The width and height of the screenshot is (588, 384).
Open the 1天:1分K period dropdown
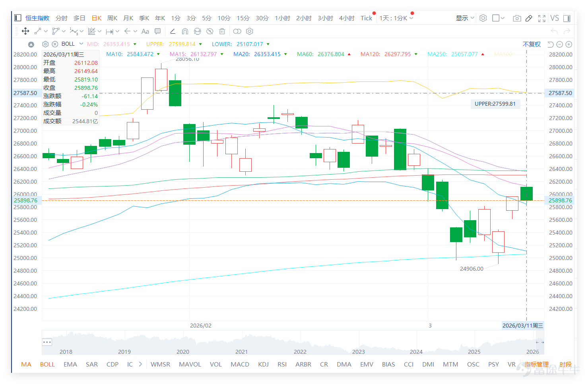(396, 18)
